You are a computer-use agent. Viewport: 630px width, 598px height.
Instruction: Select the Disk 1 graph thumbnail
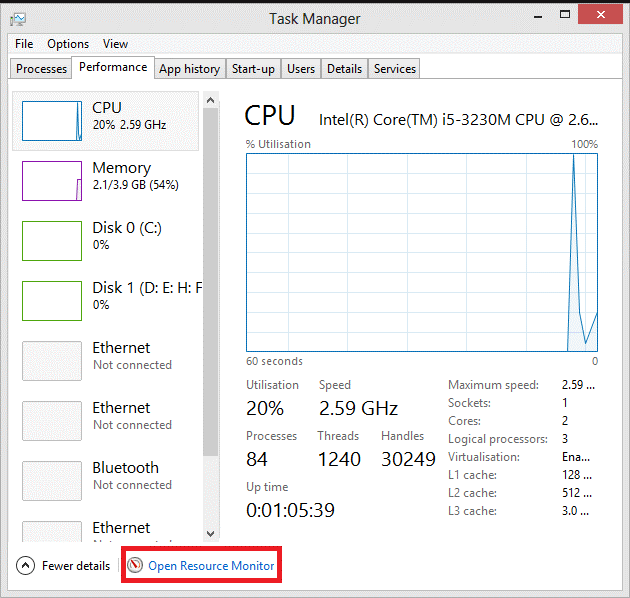[x=52, y=301]
